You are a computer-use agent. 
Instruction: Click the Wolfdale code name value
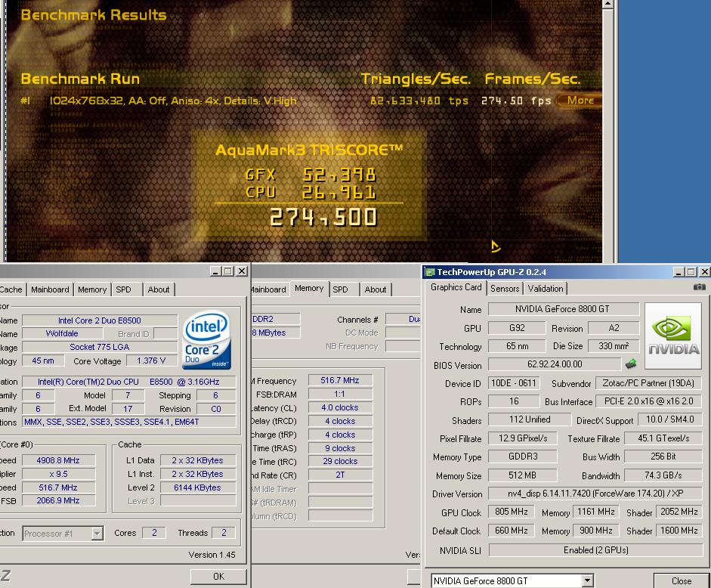click(x=62, y=333)
